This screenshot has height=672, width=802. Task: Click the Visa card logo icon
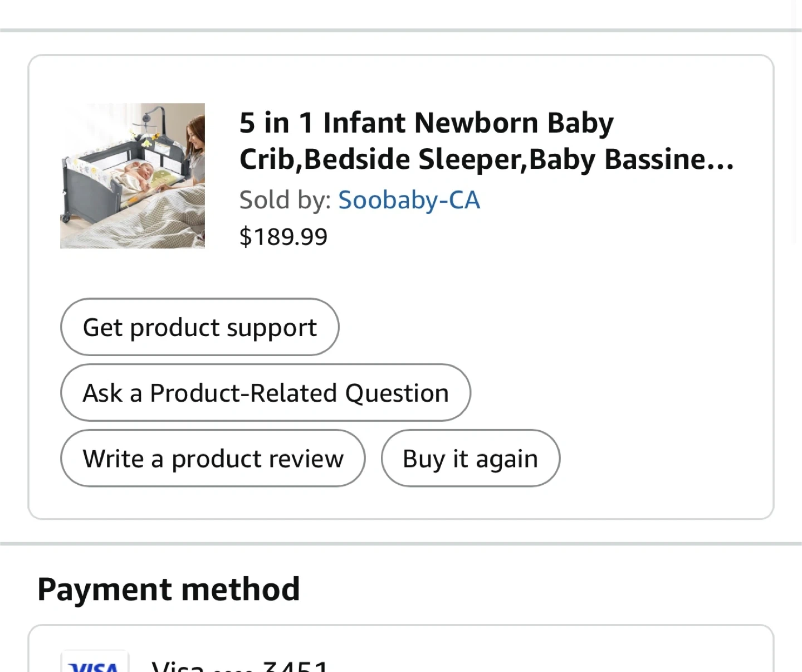pyautogui.click(x=95, y=664)
